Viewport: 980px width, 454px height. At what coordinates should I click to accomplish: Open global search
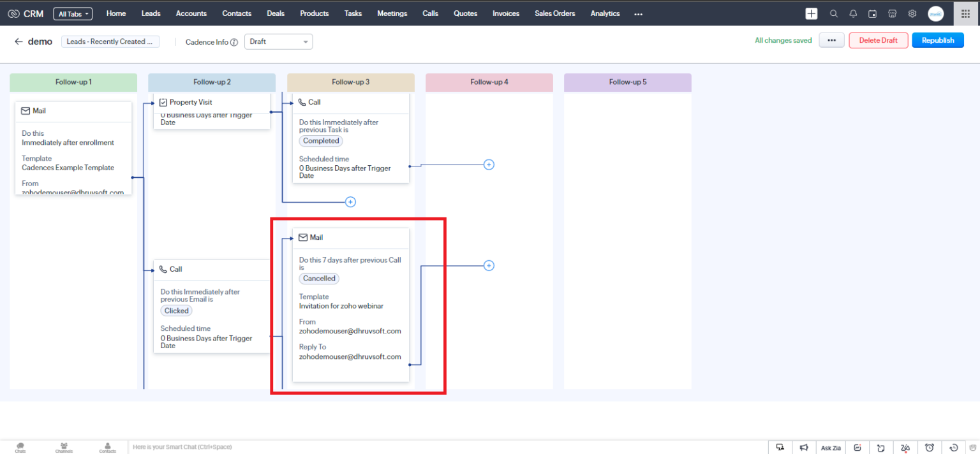click(833, 13)
